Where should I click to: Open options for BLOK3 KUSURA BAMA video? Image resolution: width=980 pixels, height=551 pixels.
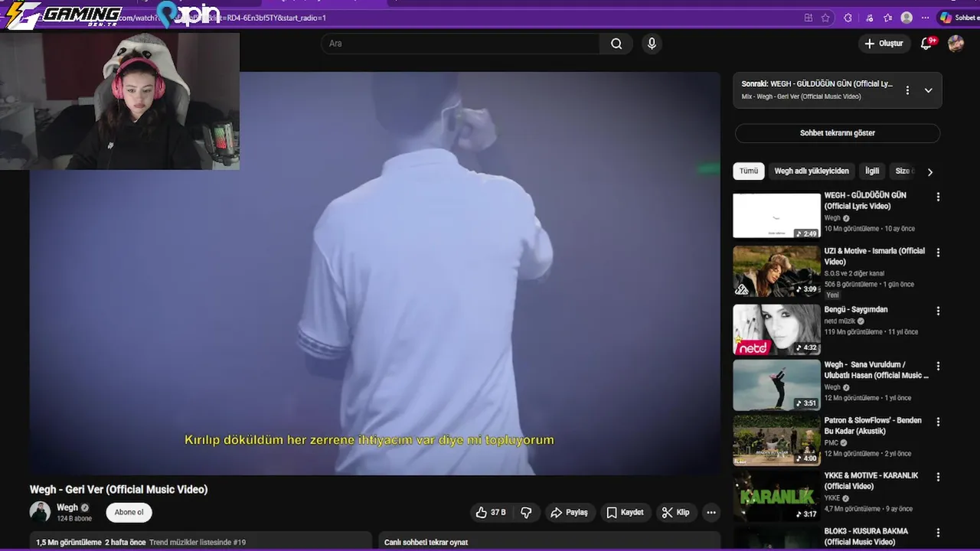(938, 533)
